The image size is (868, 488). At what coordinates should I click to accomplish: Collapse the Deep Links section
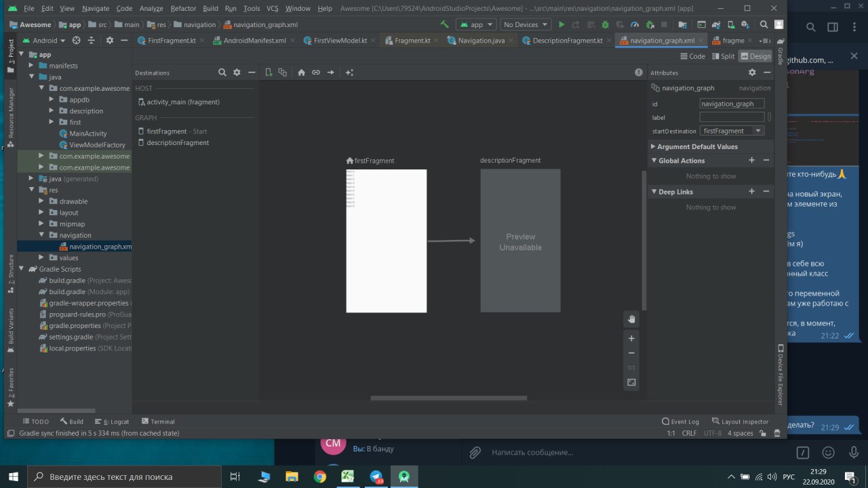[x=653, y=192]
